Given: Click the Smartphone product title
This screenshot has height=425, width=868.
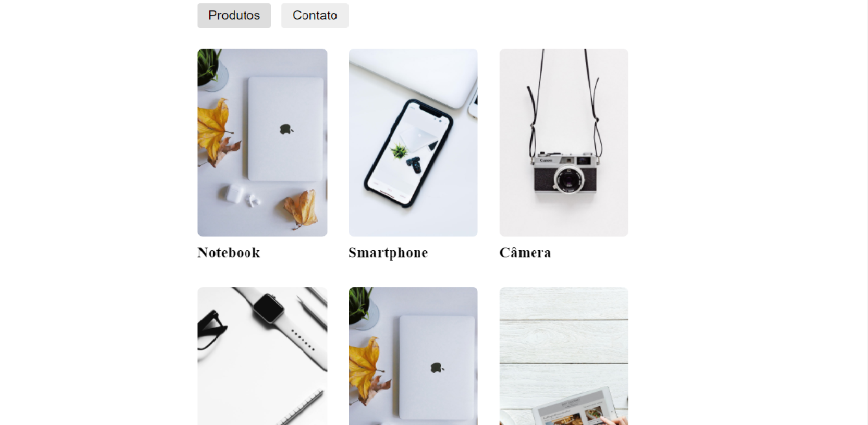Looking at the screenshot, I should tap(389, 253).
